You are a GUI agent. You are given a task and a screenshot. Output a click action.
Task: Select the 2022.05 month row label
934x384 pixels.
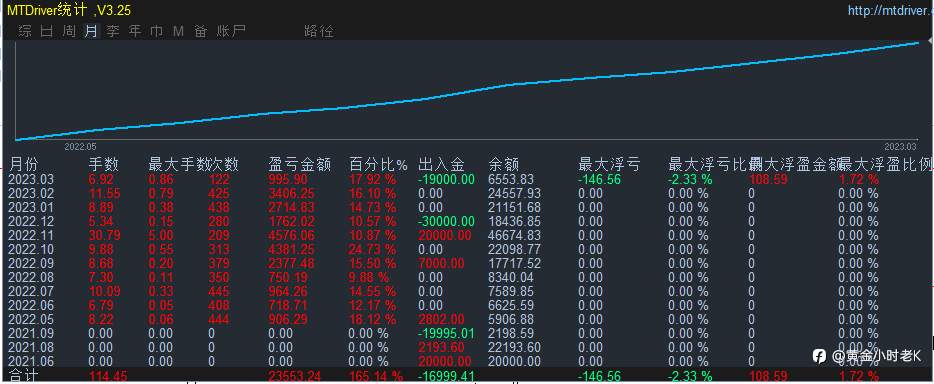(x=31, y=319)
